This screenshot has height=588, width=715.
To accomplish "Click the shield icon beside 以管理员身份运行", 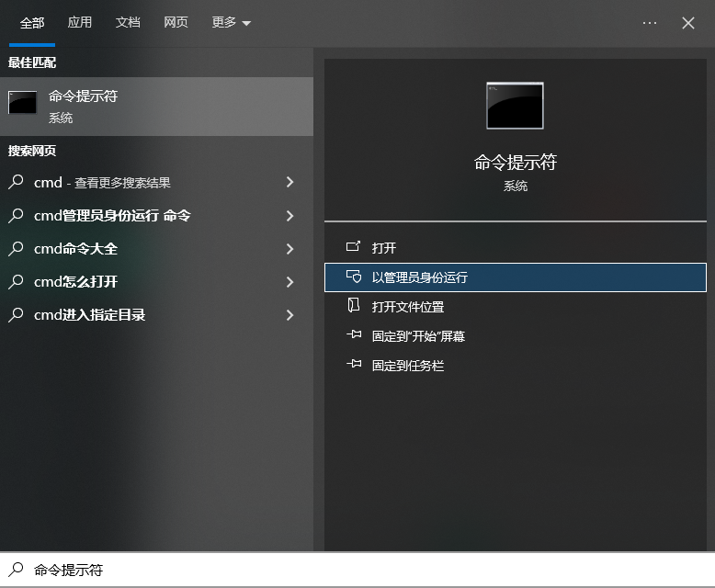I will [354, 277].
